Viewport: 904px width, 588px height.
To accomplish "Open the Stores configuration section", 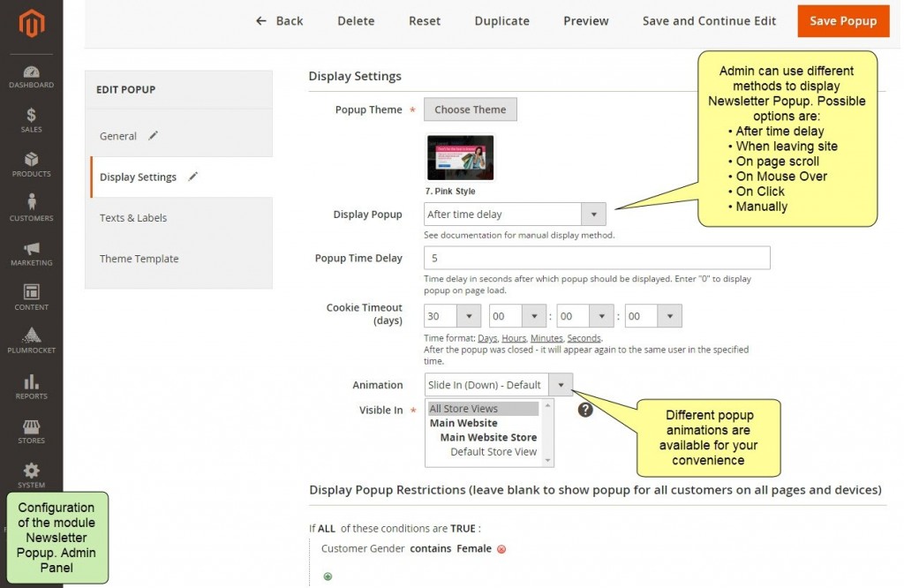I will (x=31, y=431).
